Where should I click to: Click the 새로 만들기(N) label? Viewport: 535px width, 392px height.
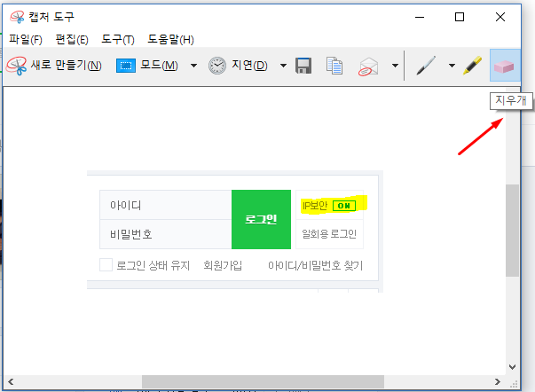click(67, 65)
